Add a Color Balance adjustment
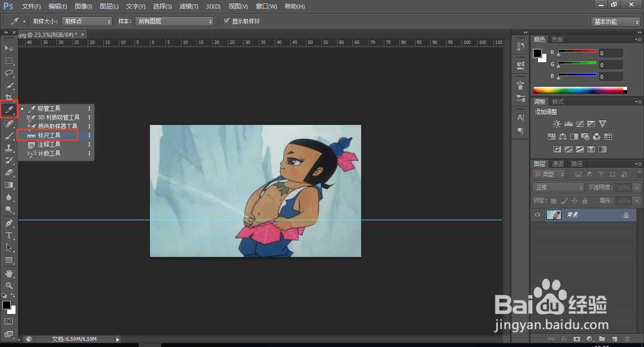The width and height of the screenshot is (644, 347). 562,137
